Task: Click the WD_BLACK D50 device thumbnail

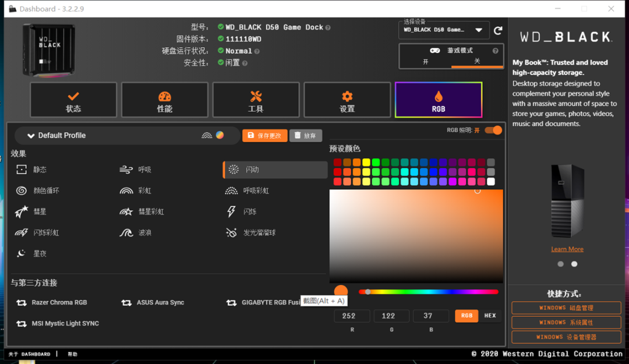Action: 49,50
